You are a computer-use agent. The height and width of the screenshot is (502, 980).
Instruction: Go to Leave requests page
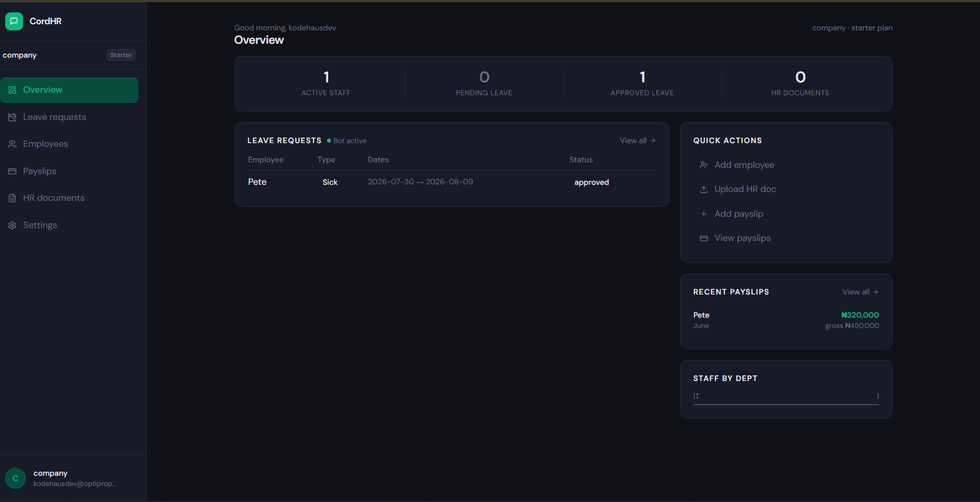tap(69, 117)
